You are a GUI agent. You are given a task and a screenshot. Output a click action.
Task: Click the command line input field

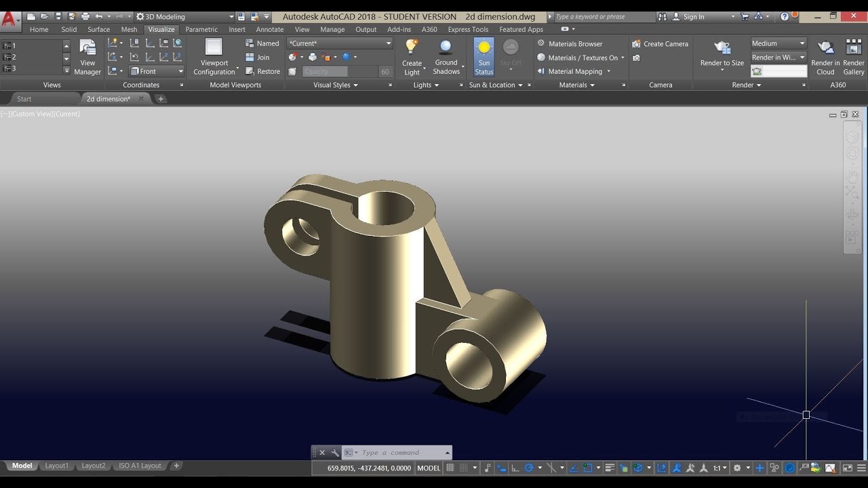401,453
